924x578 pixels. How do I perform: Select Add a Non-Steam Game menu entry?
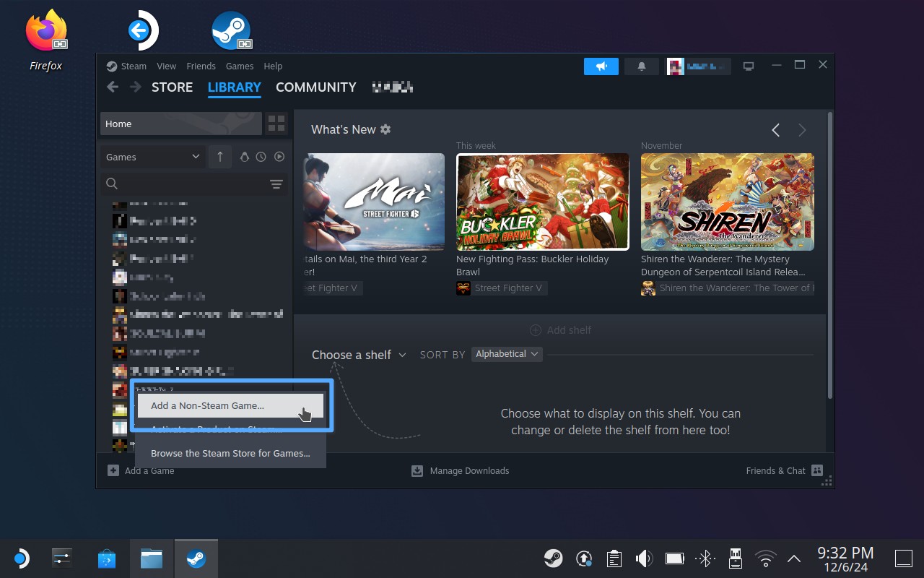[x=207, y=406]
